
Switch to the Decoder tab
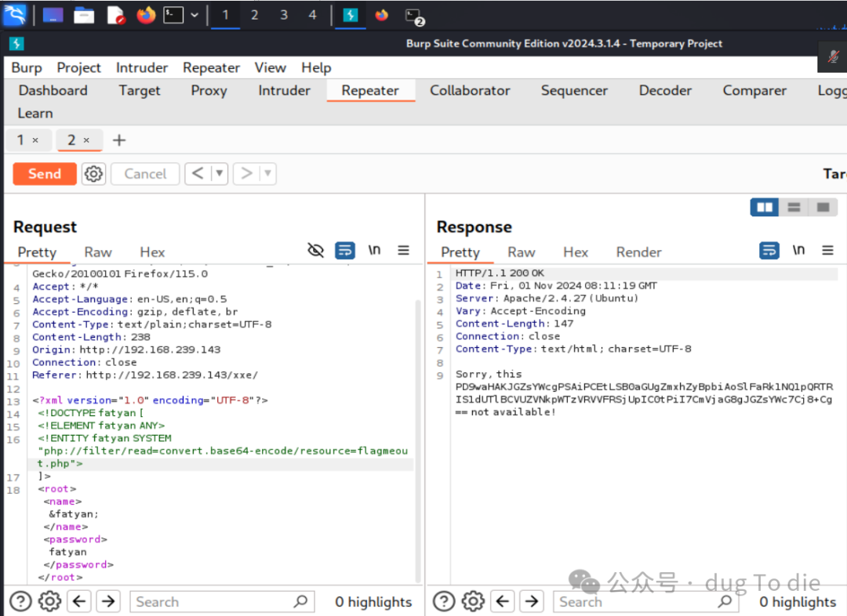pyautogui.click(x=665, y=90)
